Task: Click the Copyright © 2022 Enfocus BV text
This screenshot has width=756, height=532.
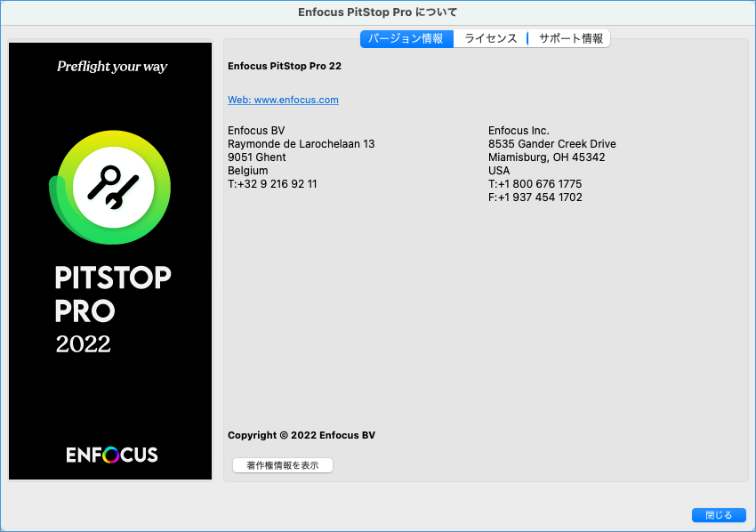Action: click(302, 435)
